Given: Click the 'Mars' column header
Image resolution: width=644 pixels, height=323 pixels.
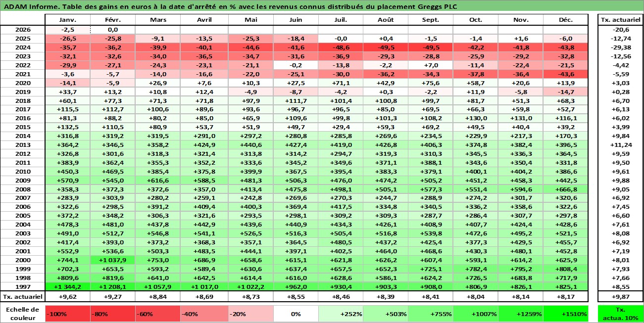Looking at the screenshot, I should click(157, 20).
